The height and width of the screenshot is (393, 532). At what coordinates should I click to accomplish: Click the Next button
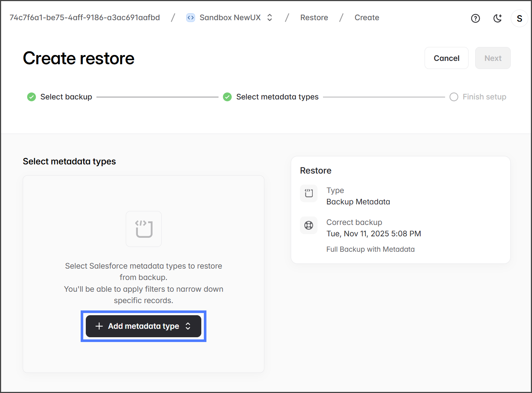[492, 58]
